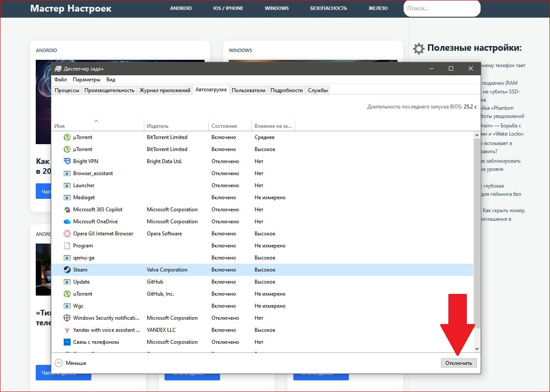550x392 pixels.
Task: Click the Microsoft OneDrive cloud icon
Action: 67,222
